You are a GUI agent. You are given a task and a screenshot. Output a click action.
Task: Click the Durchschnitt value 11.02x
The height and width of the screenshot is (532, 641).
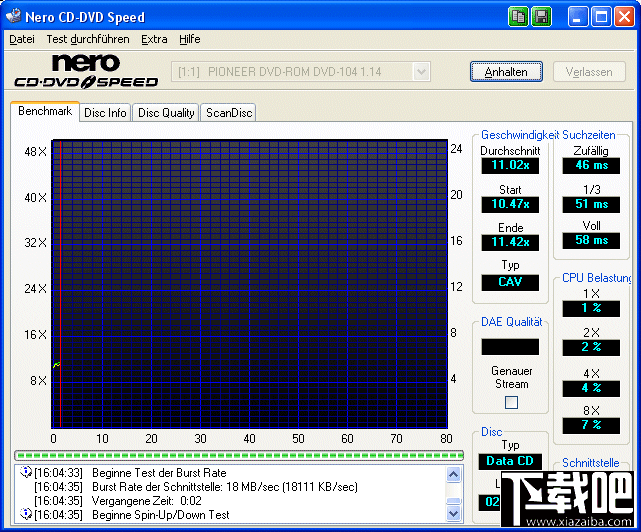pos(510,165)
